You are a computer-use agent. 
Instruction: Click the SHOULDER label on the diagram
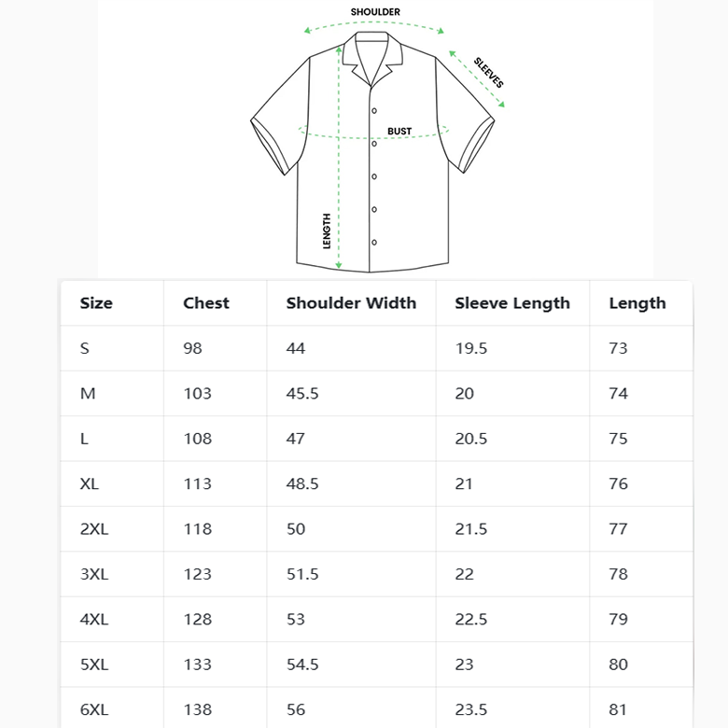[375, 12]
